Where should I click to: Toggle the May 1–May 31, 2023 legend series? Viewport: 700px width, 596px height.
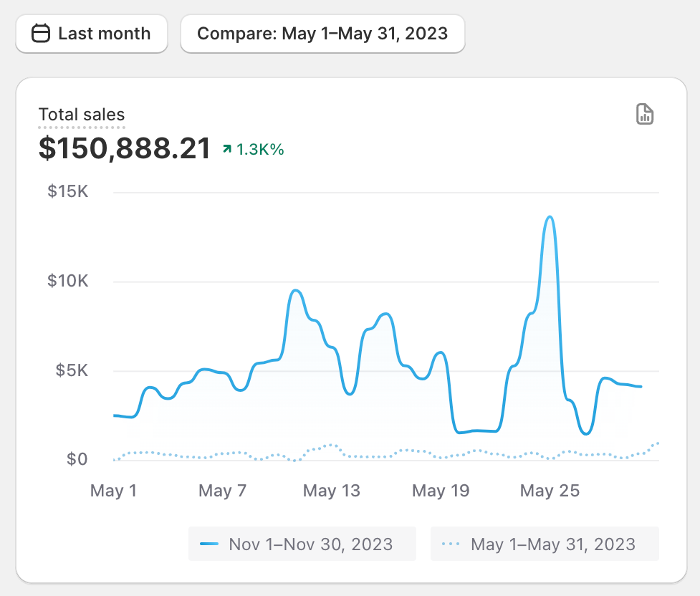click(545, 544)
